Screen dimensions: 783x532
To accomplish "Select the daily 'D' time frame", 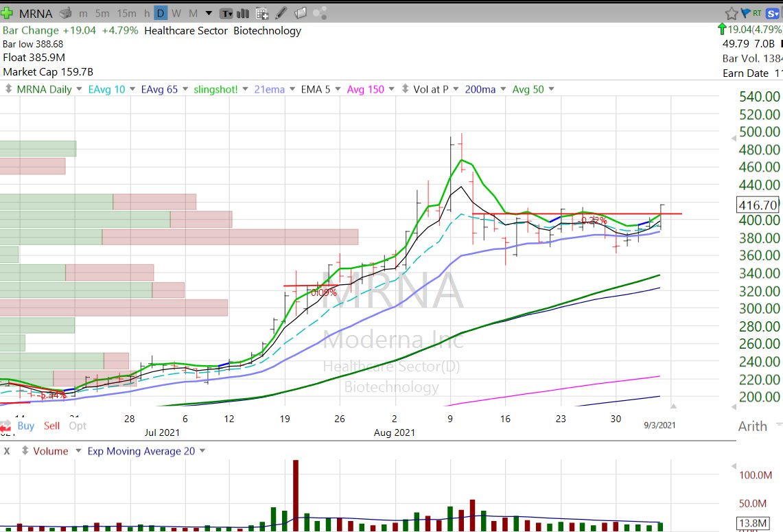I will point(161,14).
